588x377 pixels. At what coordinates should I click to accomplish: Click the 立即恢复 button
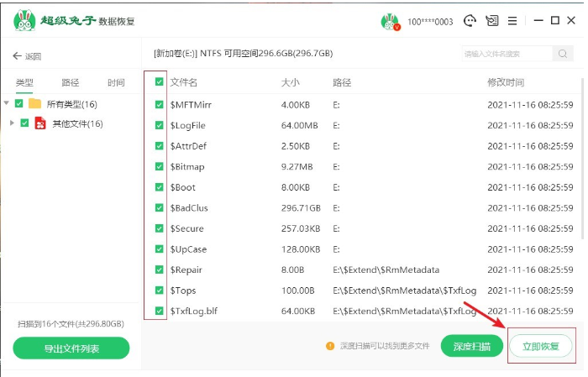542,346
